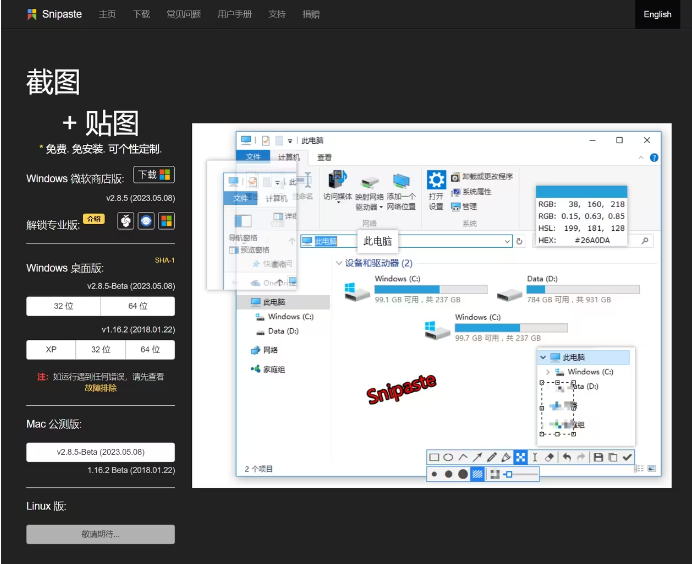Click the first pro-version store icon

tap(126, 221)
